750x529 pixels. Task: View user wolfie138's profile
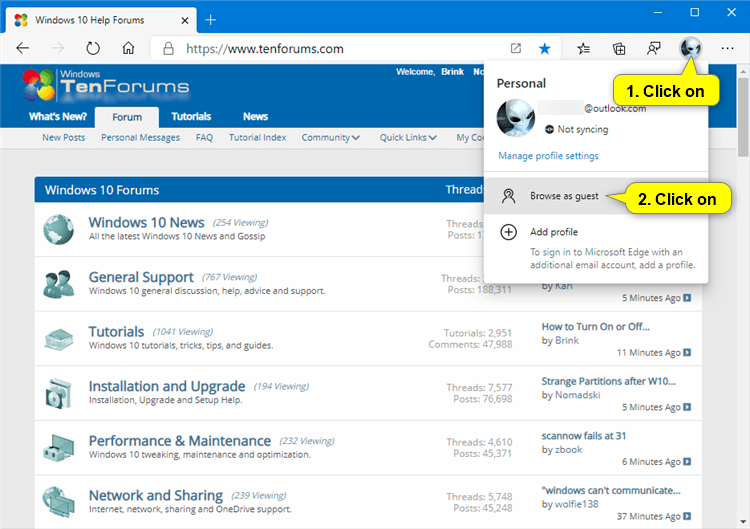pyautogui.click(x=576, y=504)
